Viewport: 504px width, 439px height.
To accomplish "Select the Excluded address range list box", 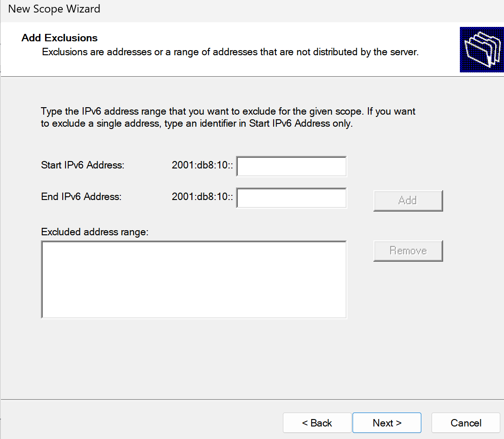I will (x=194, y=280).
